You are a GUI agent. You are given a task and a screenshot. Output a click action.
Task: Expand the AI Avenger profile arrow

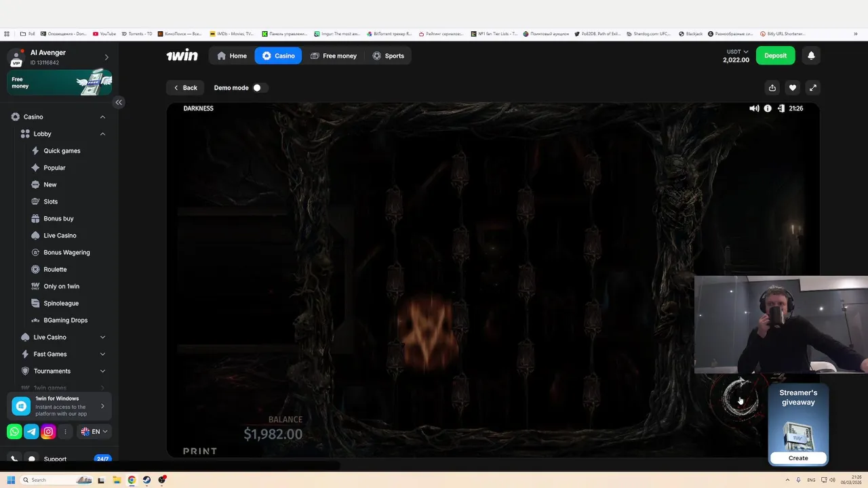tap(106, 57)
